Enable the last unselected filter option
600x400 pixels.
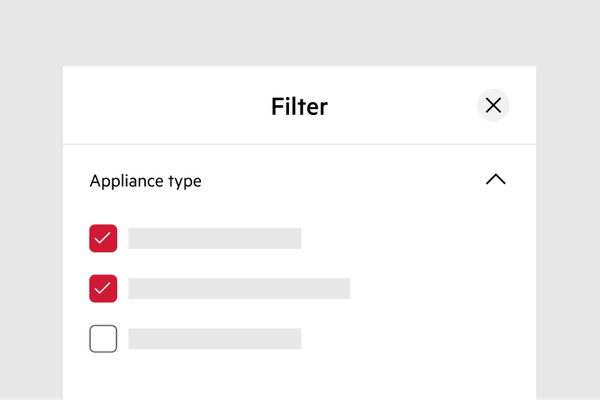103,338
